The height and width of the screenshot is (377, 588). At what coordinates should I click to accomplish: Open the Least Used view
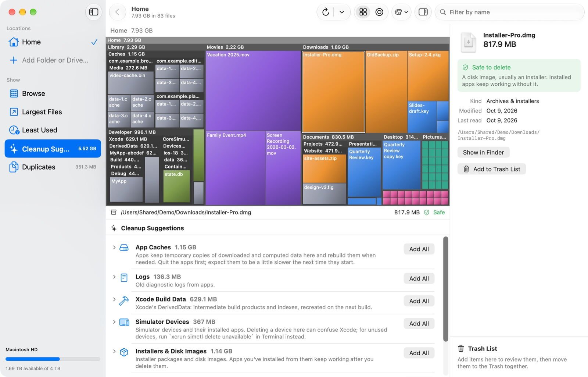pos(53,130)
